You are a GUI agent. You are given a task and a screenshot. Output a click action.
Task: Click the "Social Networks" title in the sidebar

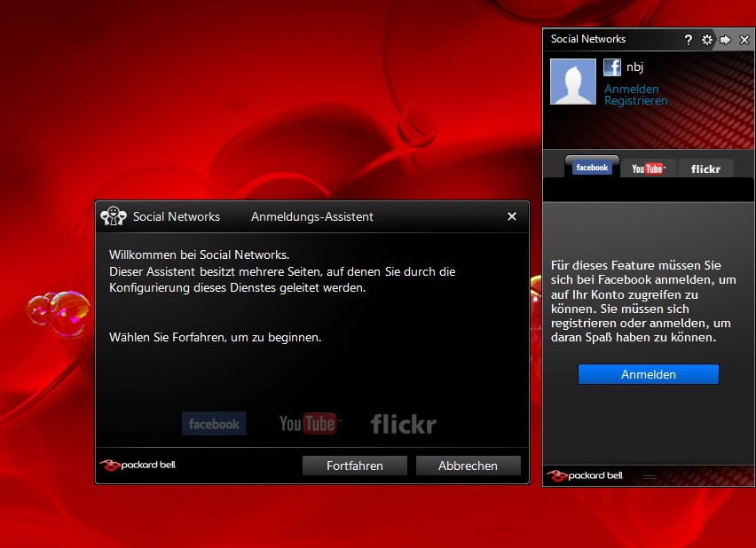pyautogui.click(x=588, y=39)
